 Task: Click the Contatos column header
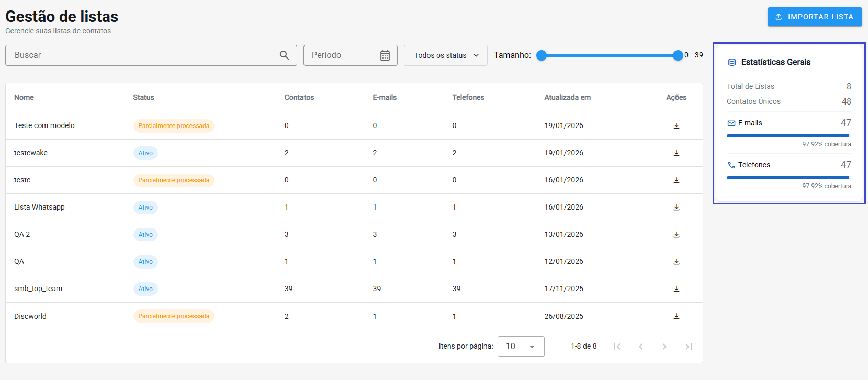coord(299,98)
